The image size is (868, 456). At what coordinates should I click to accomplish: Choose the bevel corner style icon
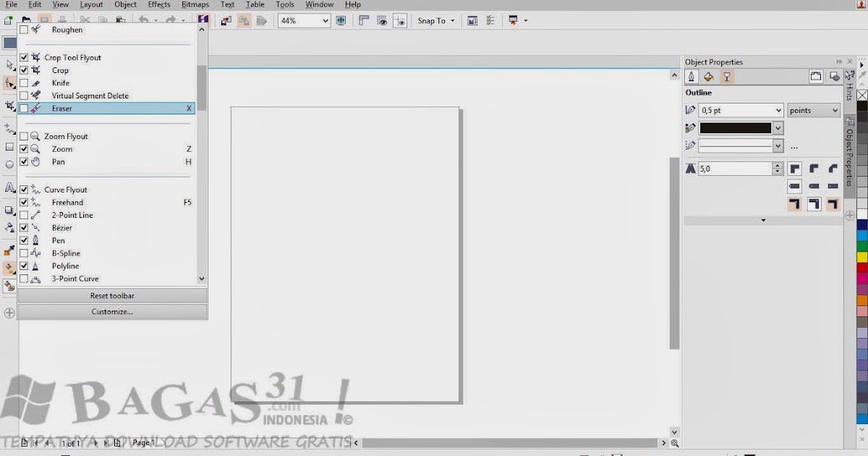[833, 168]
